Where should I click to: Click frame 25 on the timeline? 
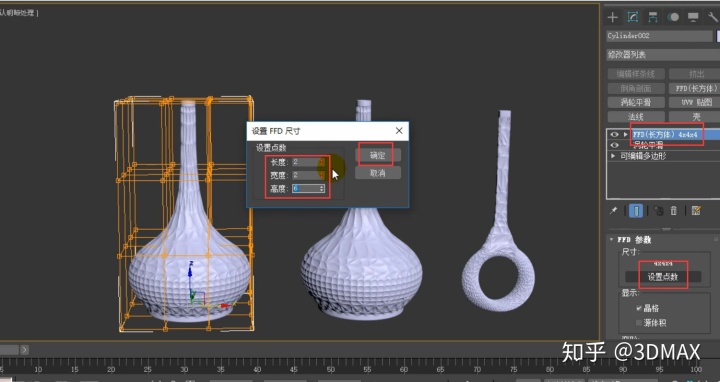(x=147, y=369)
